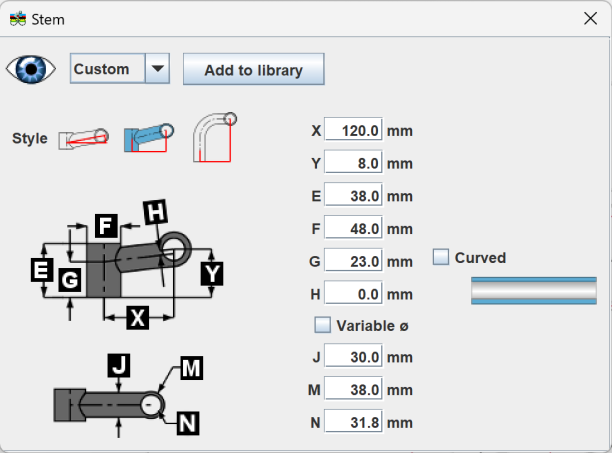Open the Custom stem preset dropdown

point(119,69)
